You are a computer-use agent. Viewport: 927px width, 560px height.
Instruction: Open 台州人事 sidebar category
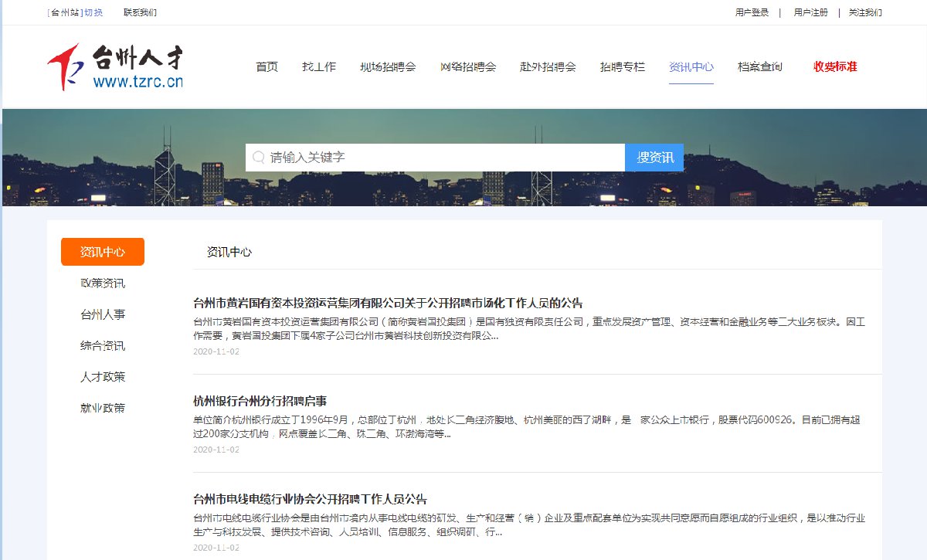tap(103, 314)
